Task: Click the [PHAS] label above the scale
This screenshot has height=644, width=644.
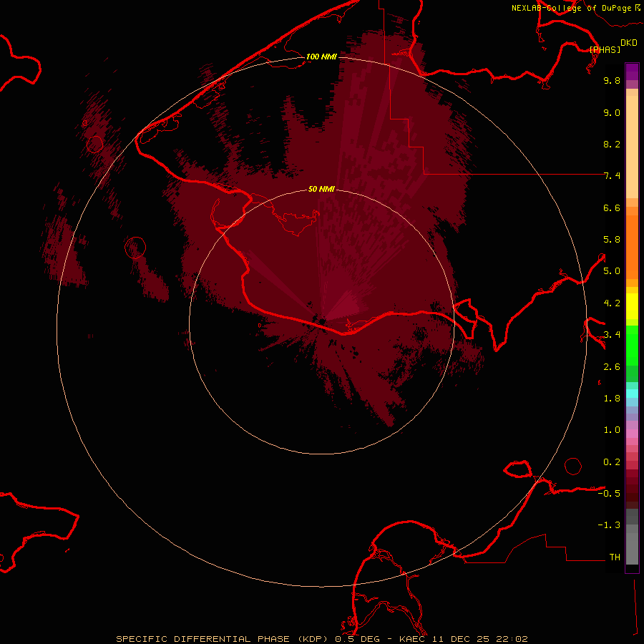Action: [605, 49]
